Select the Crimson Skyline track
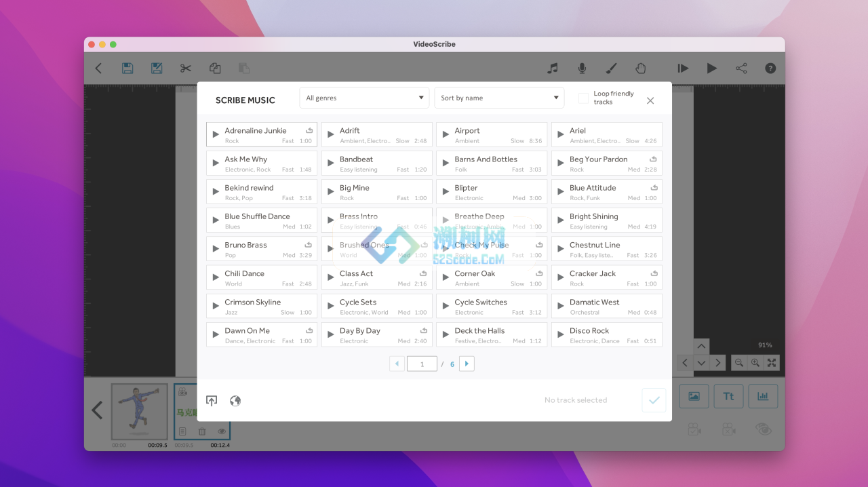Image resolution: width=868 pixels, height=487 pixels. (x=262, y=306)
